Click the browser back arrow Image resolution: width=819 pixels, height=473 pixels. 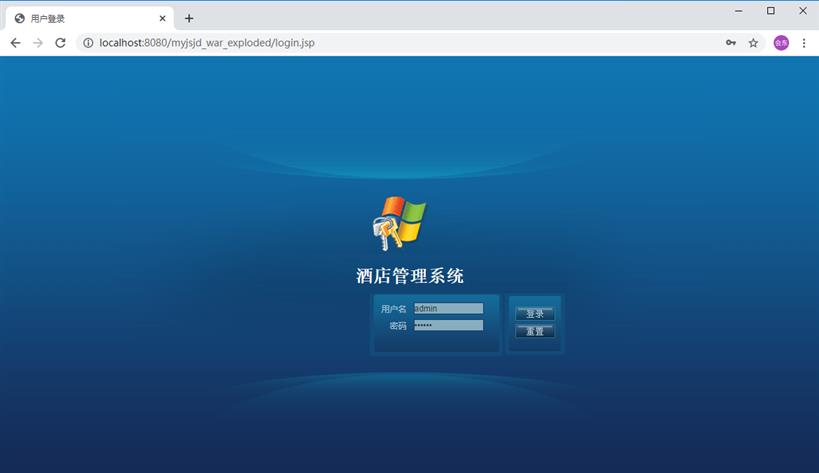pos(15,43)
